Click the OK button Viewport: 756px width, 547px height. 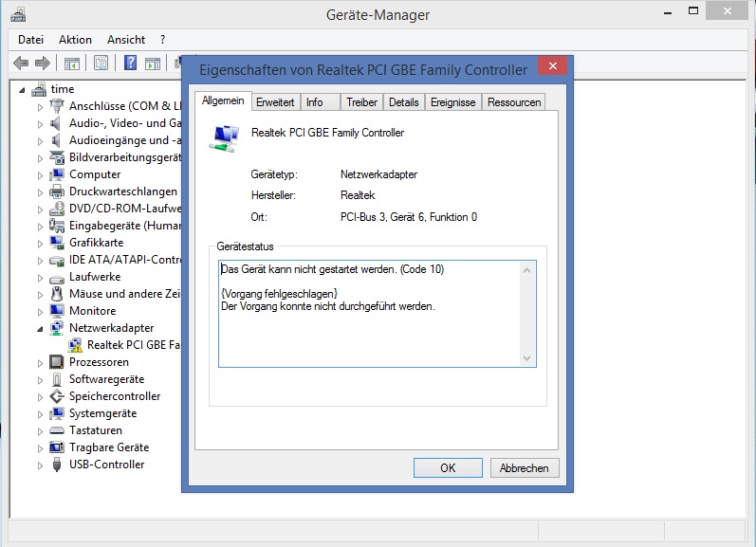tap(448, 468)
